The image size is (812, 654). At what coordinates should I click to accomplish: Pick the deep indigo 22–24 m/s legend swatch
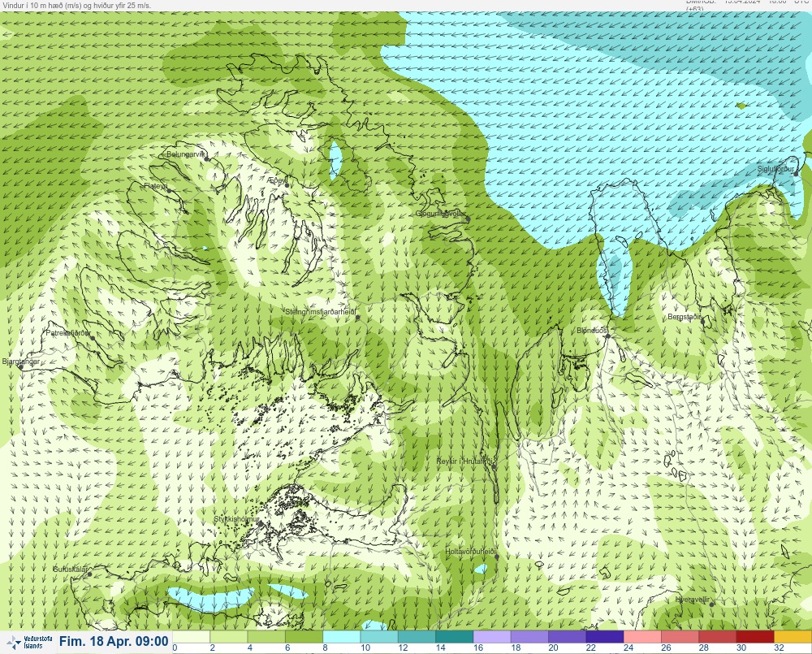[605, 636]
